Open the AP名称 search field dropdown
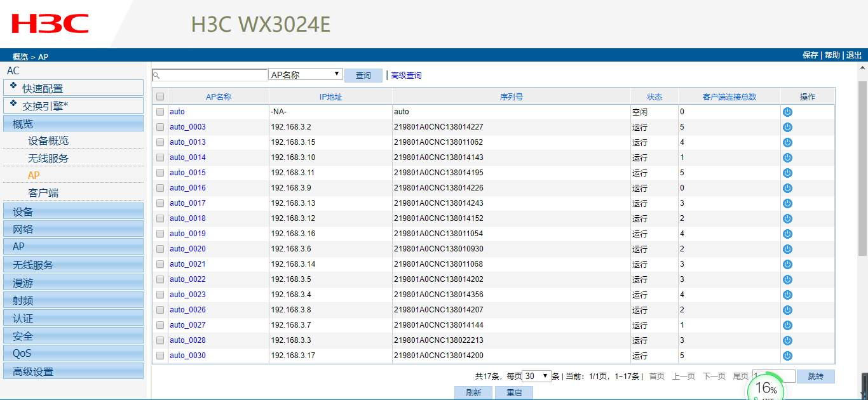This screenshot has width=868, height=400. pyautogui.click(x=306, y=74)
